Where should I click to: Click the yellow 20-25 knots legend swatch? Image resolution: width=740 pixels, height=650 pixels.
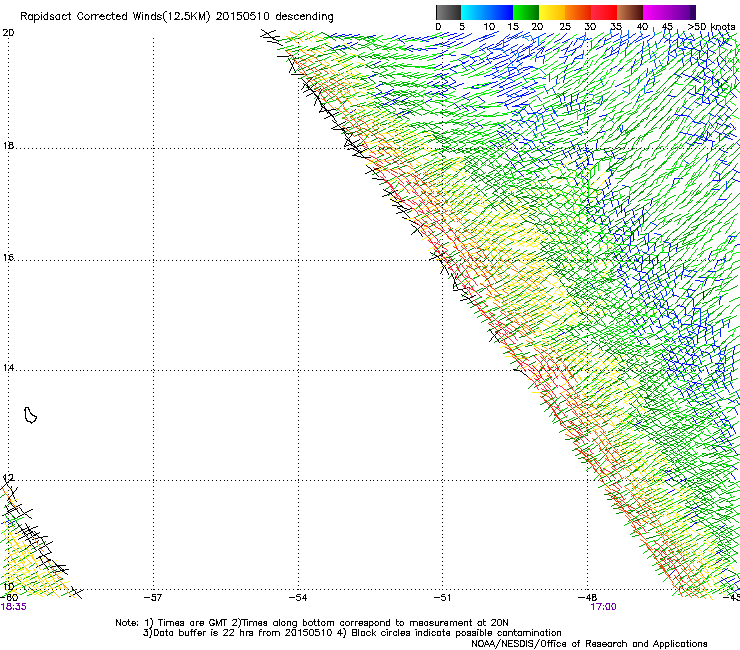click(x=552, y=12)
